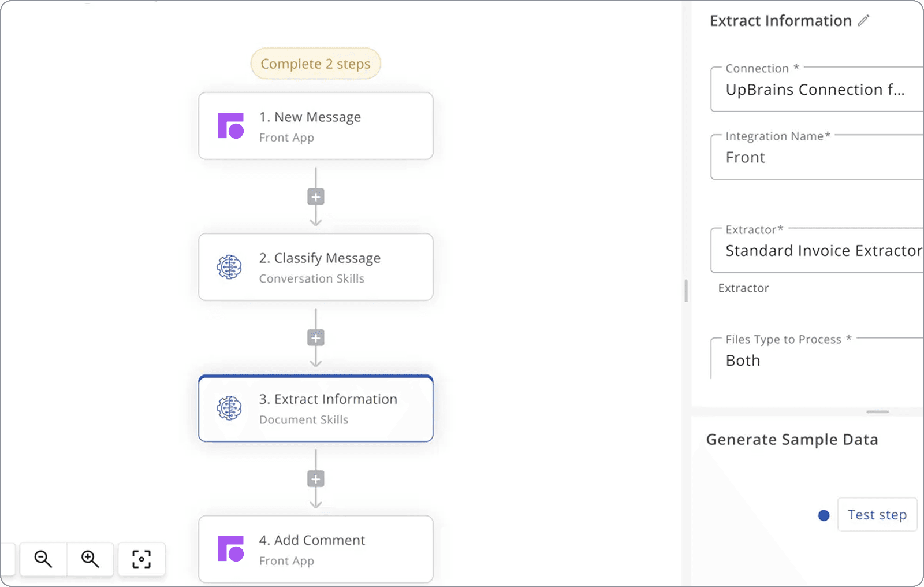Click the zoom out magnifier icon

43,559
